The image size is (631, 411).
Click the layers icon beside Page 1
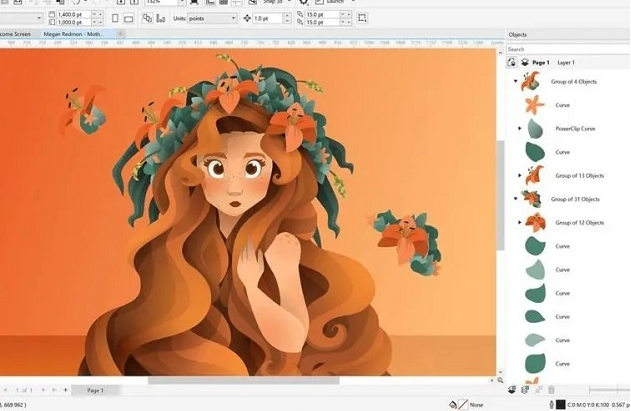[523, 62]
